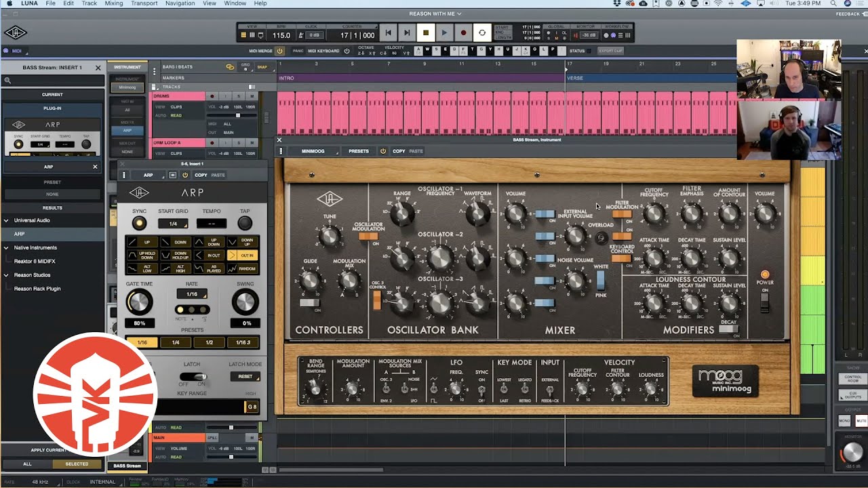868x488 pixels.
Task: Click the ARP Swing knob
Action: [x=245, y=302]
